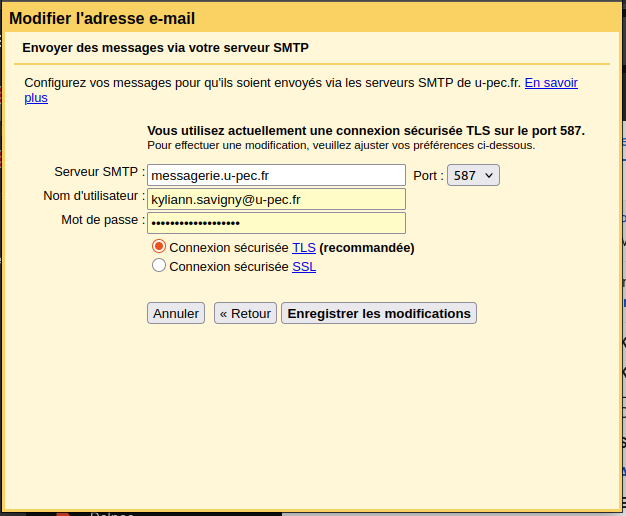Click the Serveur SMTP input field
Screen dimensions: 626x516
pyautogui.click(x=276, y=175)
